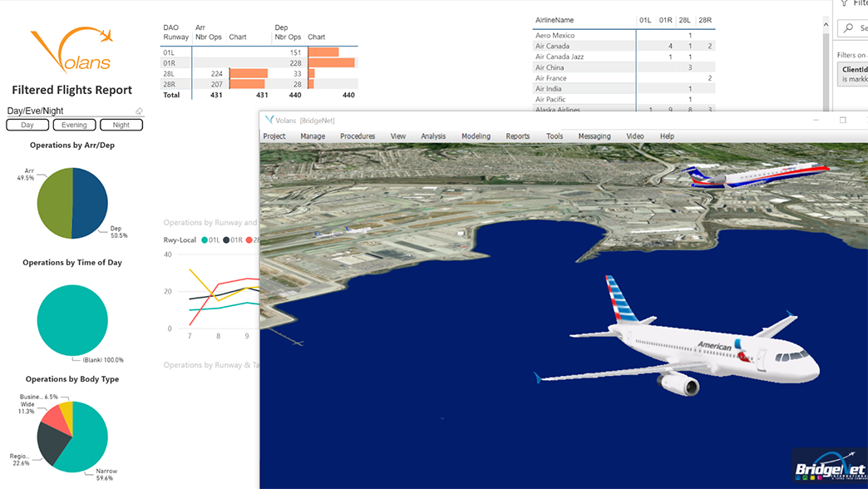Open the View menu
The height and width of the screenshot is (489, 868).
tap(398, 136)
